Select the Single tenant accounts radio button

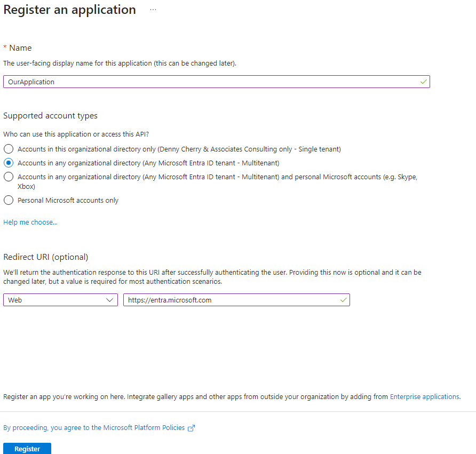pyautogui.click(x=9, y=149)
